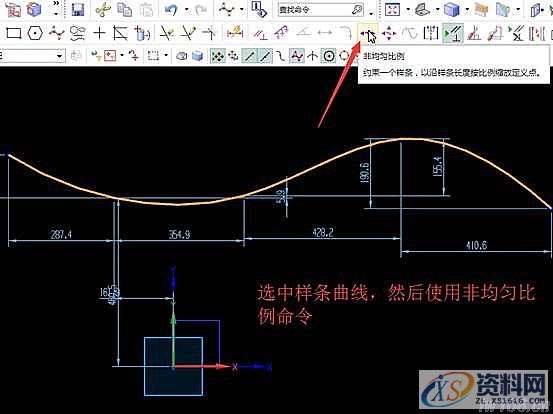Open the Orient View dropdown arrow
The image size is (553, 414).
(437, 10)
